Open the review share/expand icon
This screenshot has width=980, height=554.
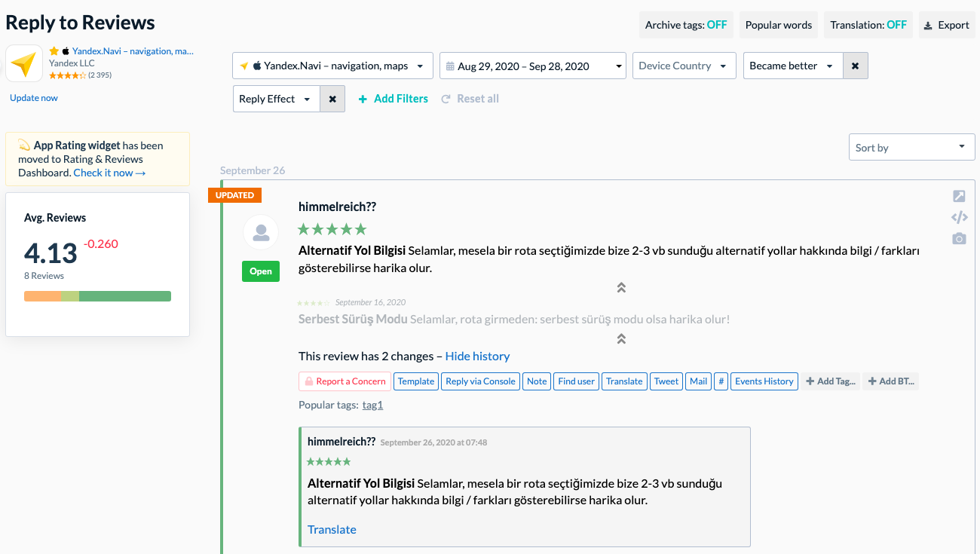959,196
